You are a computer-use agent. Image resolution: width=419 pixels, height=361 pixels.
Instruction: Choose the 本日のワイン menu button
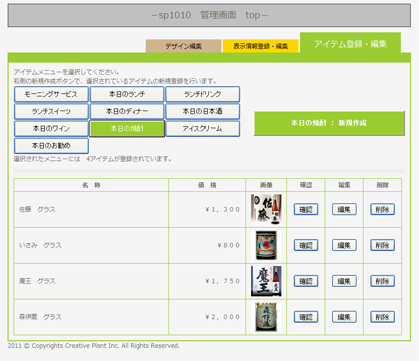[x=51, y=129]
